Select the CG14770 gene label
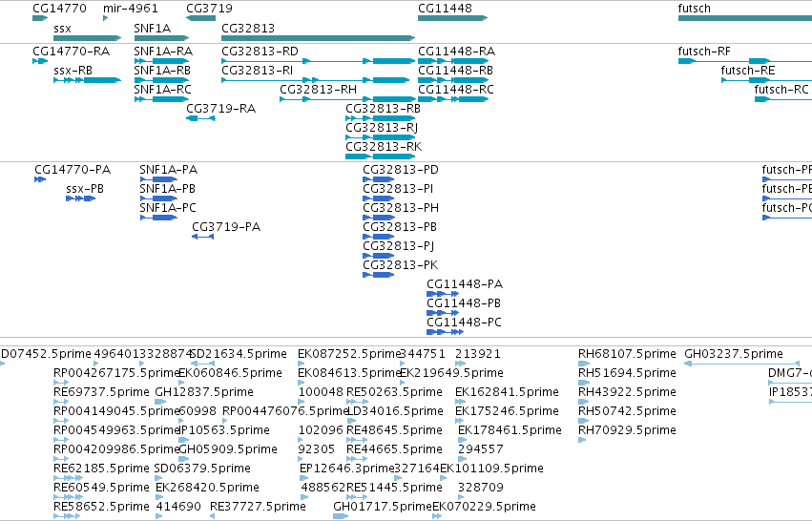Viewport: 812px width, 521px height. (59, 9)
